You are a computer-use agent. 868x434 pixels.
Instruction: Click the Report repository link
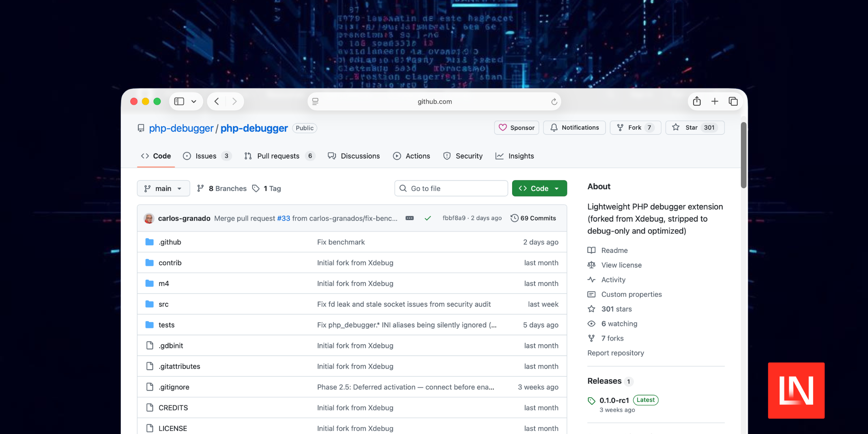tap(615, 353)
